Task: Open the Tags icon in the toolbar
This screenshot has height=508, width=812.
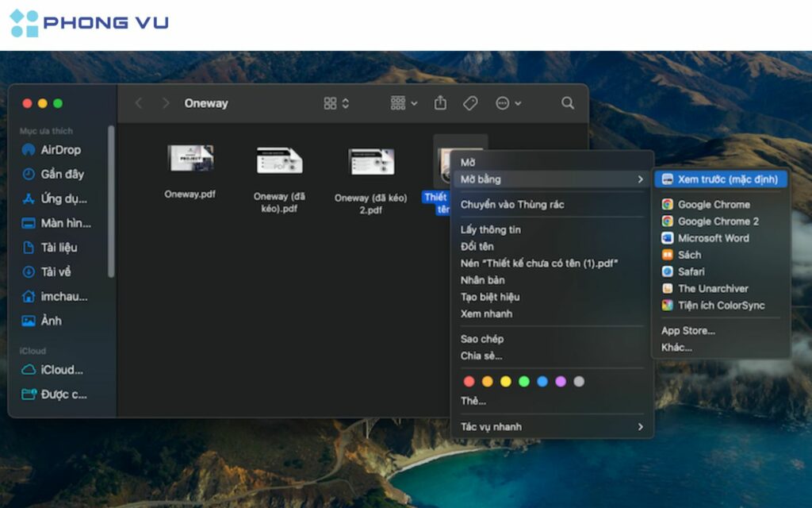Action: [x=469, y=102]
